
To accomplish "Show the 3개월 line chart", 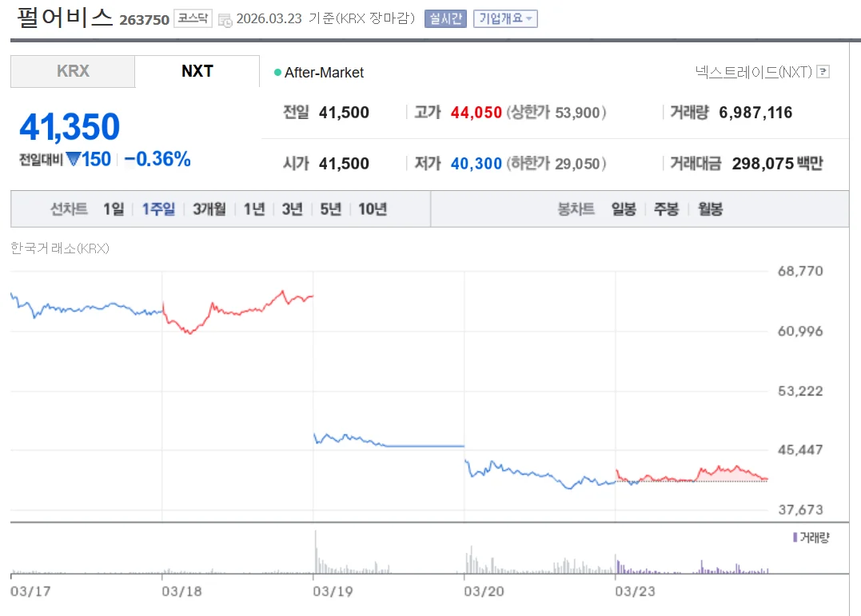I will click(209, 209).
